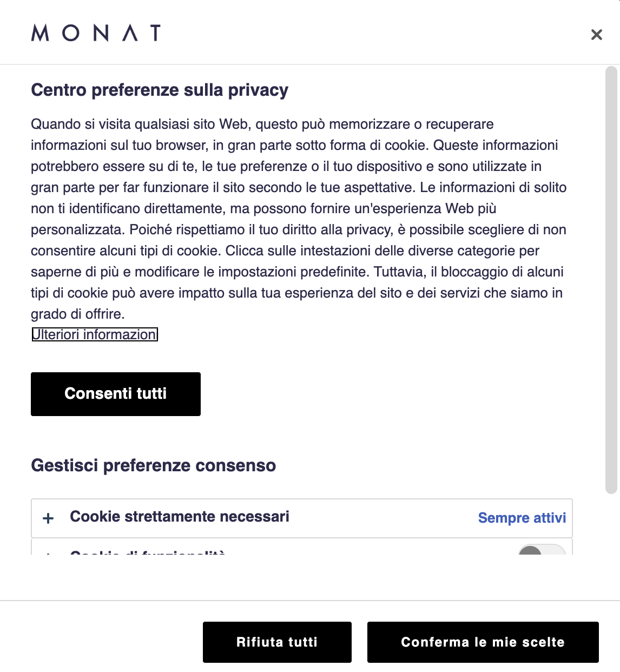Screen dimensions: 620x672
Task: Toggle the Cookie di funzionalità switch
Action: click(542, 550)
